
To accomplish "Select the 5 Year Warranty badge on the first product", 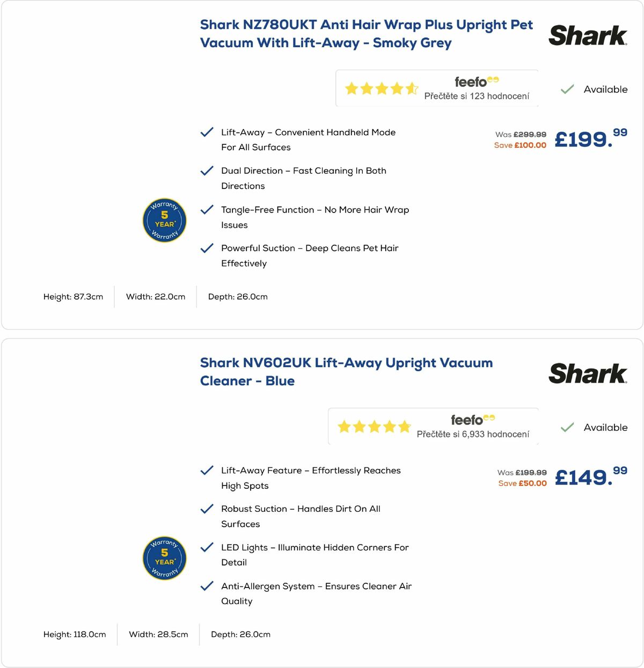I will coord(164,221).
